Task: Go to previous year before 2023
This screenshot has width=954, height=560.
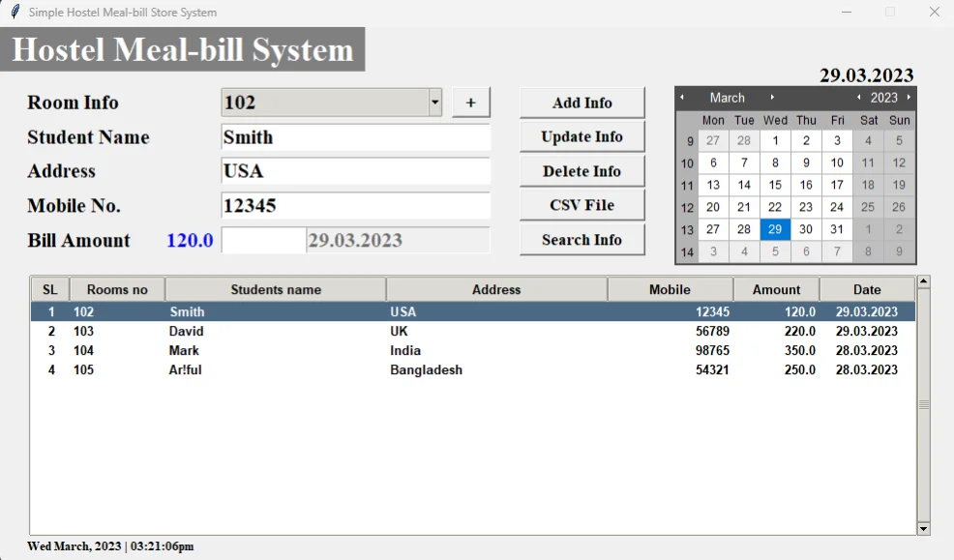Action: click(x=858, y=98)
